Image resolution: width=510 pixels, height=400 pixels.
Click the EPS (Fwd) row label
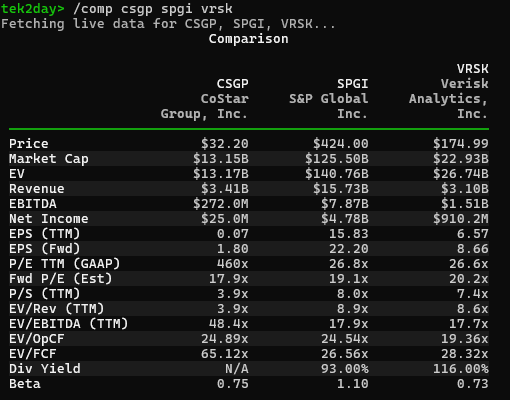[x=45, y=249]
